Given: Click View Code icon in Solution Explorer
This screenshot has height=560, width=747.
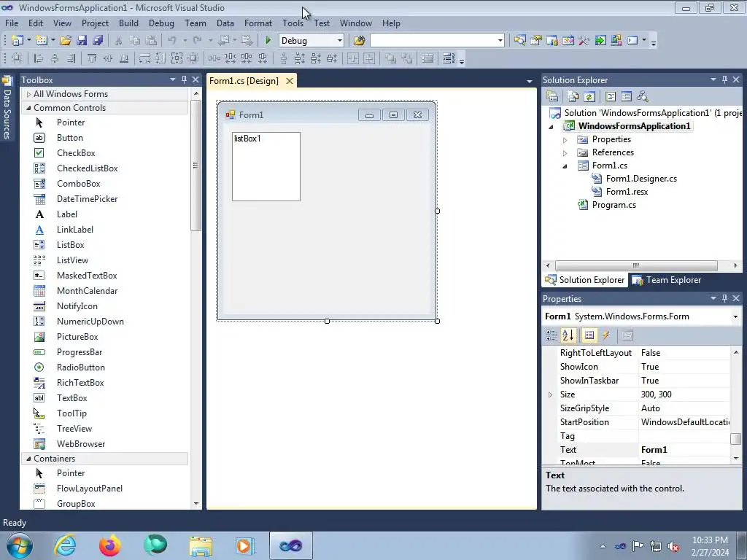Looking at the screenshot, I should [x=611, y=97].
